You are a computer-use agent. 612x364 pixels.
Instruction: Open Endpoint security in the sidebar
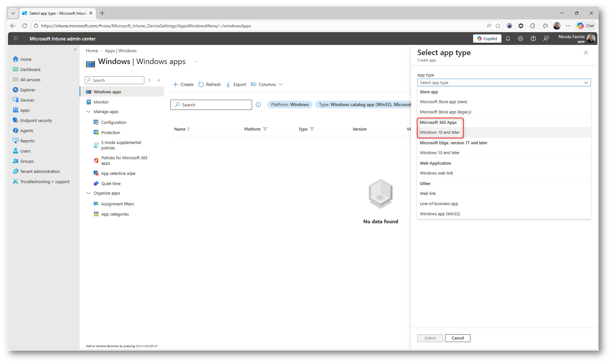[36, 120]
